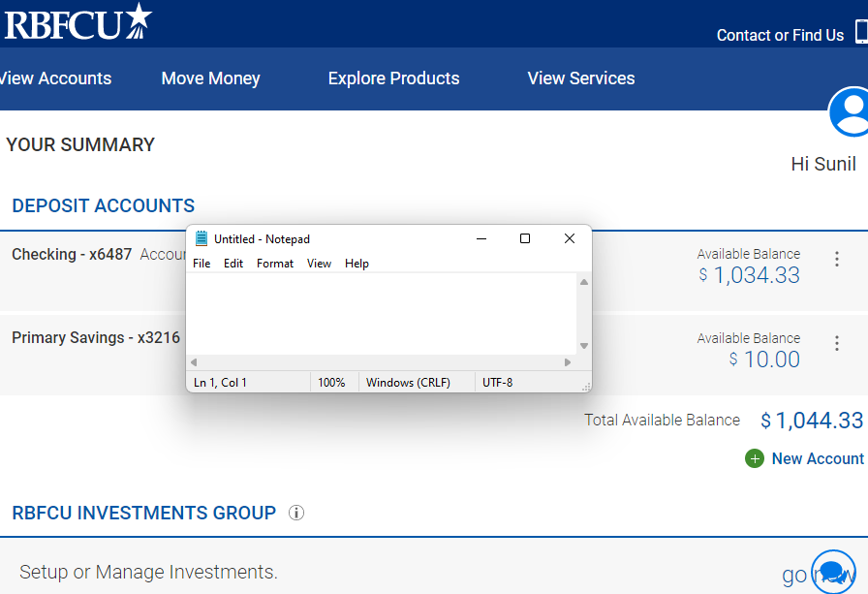This screenshot has height=594, width=868.
Task: Open the Help menu in Notepad
Action: coord(356,264)
